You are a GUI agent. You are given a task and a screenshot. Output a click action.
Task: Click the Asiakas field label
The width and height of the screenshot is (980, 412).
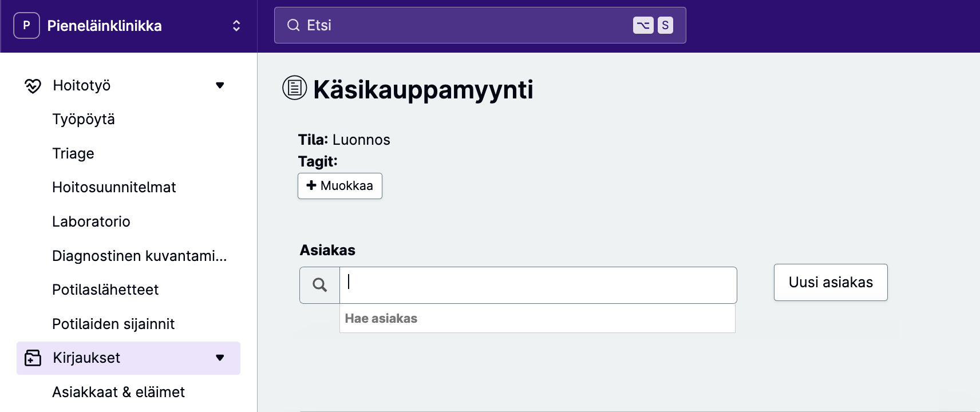point(327,250)
